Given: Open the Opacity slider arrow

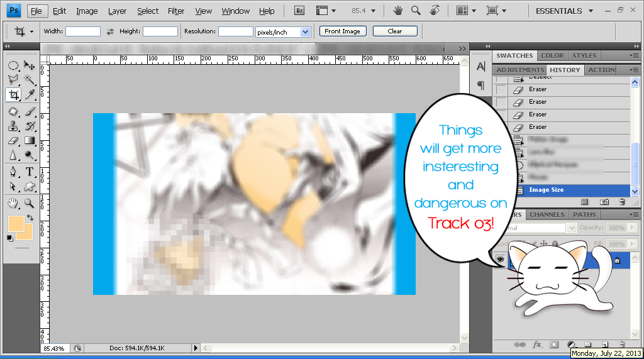Looking at the screenshot, I should tap(631, 227).
